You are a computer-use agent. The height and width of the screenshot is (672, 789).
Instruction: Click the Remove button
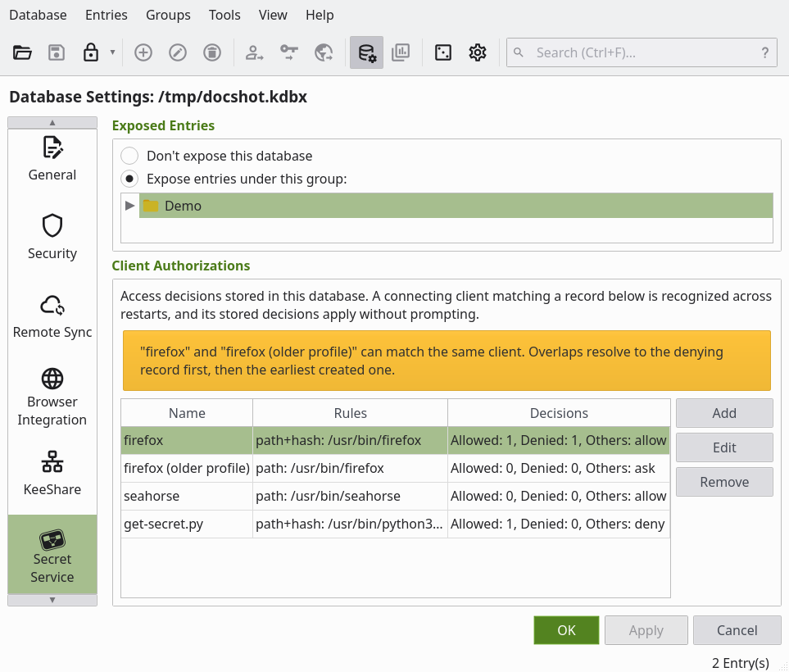pos(724,482)
